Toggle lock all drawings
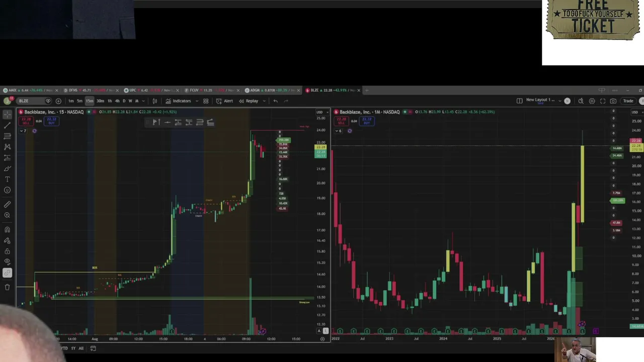This screenshot has height=362, width=644. [7, 251]
